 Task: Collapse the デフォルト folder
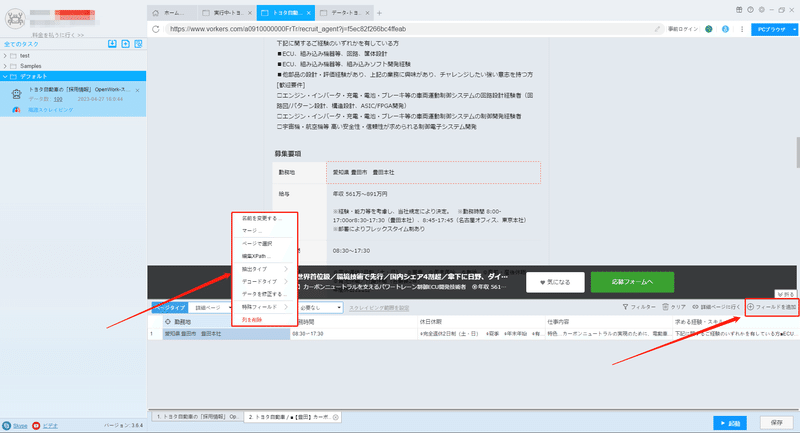pyautogui.click(x=5, y=76)
